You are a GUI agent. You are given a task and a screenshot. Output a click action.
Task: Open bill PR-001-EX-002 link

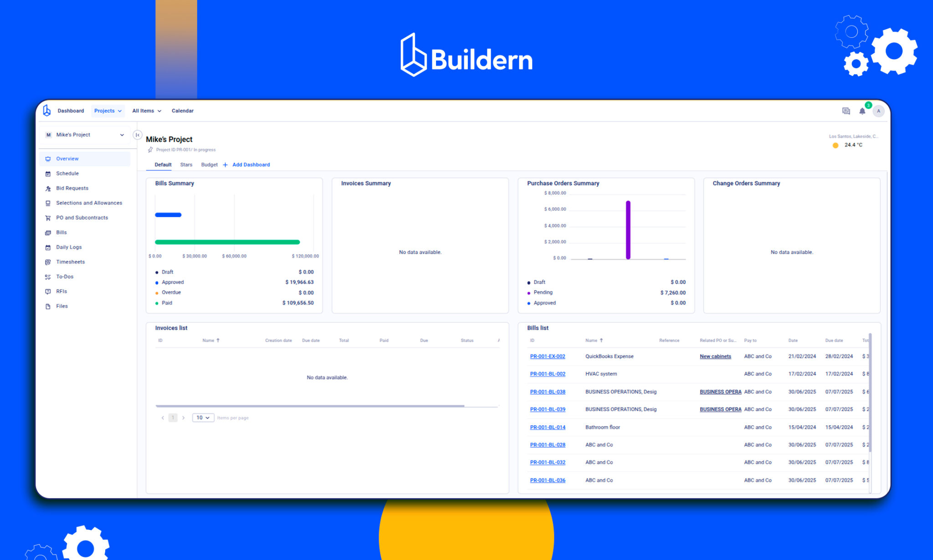coord(548,356)
